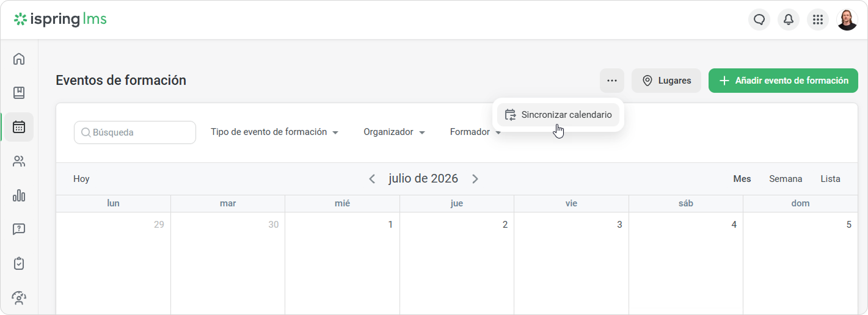Click Añadir evento de formación button
Image resolution: width=868 pixels, height=315 pixels.
click(783, 81)
